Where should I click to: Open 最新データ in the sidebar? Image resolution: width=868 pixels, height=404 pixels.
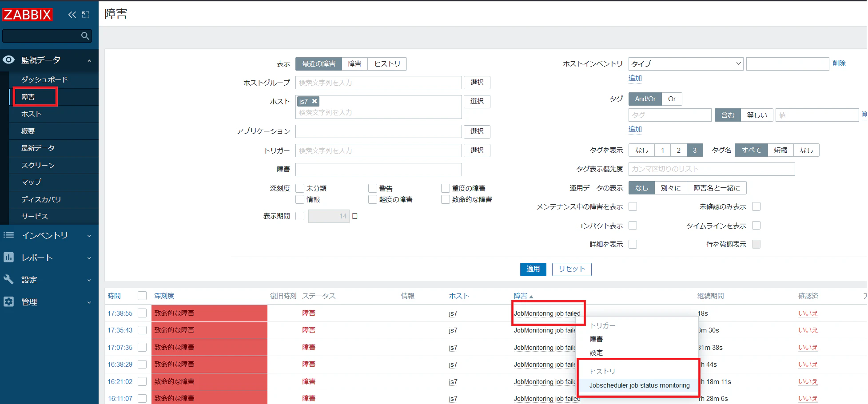point(38,148)
